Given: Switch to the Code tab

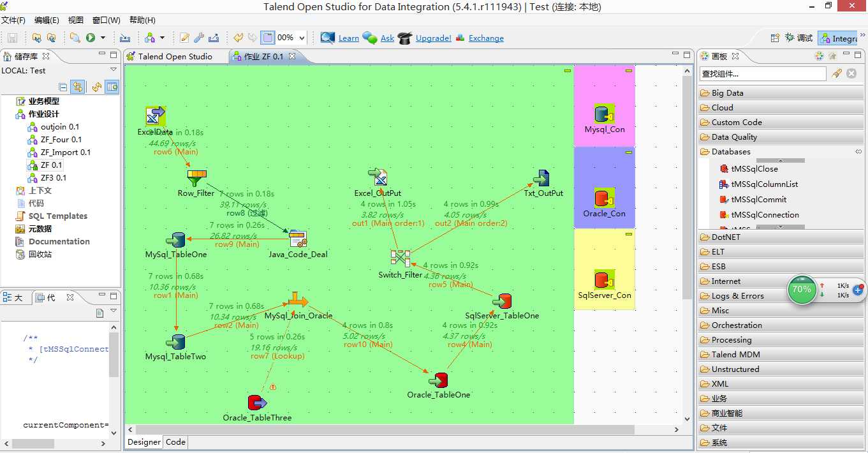Looking at the screenshot, I should 175,442.
